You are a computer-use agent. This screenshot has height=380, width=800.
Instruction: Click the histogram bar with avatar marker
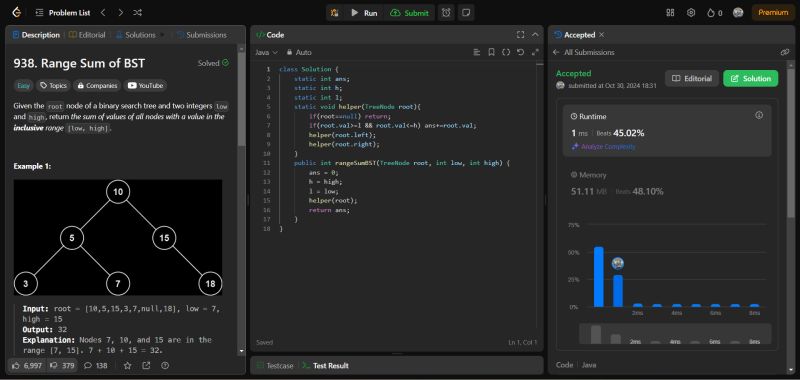coord(618,291)
